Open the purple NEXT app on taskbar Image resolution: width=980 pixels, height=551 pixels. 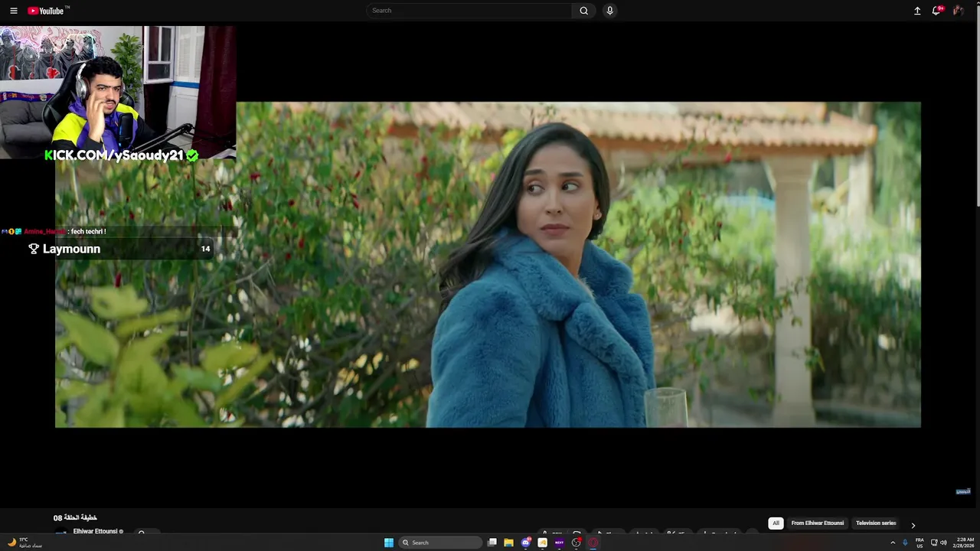point(559,543)
